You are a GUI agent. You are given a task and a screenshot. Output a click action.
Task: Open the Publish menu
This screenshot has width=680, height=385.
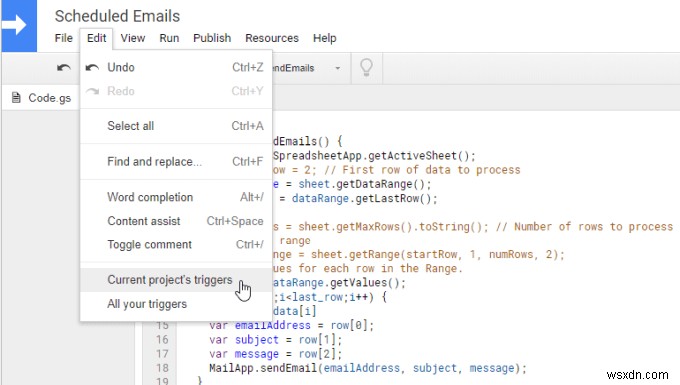coord(212,38)
